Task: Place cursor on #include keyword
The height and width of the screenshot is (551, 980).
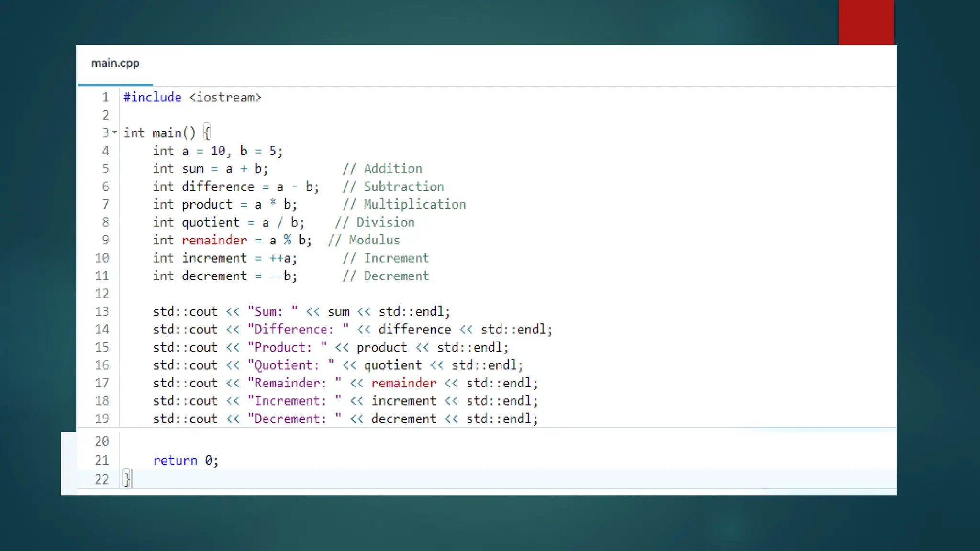Action: (x=152, y=98)
